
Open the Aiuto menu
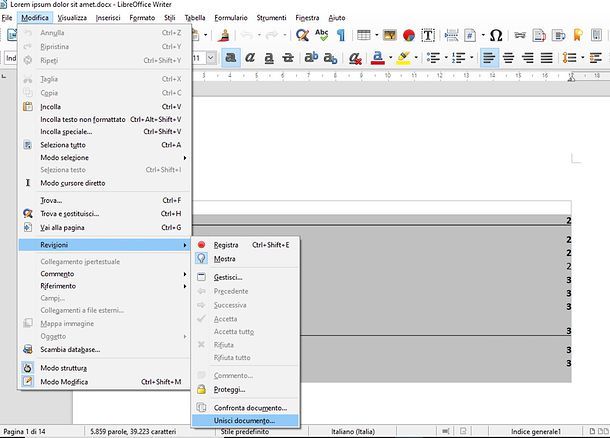coord(337,18)
